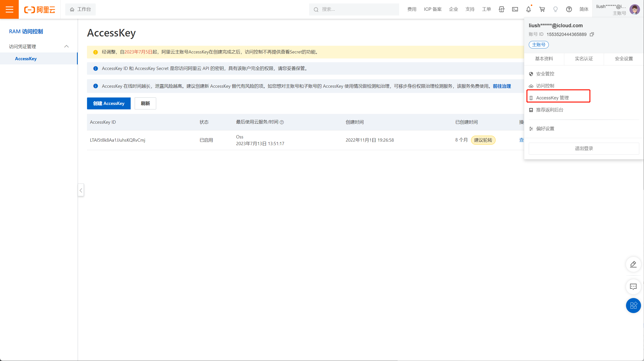The width and height of the screenshot is (644, 361).
Task: Open the 基本资料 tab
Action: pyautogui.click(x=544, y=59)
